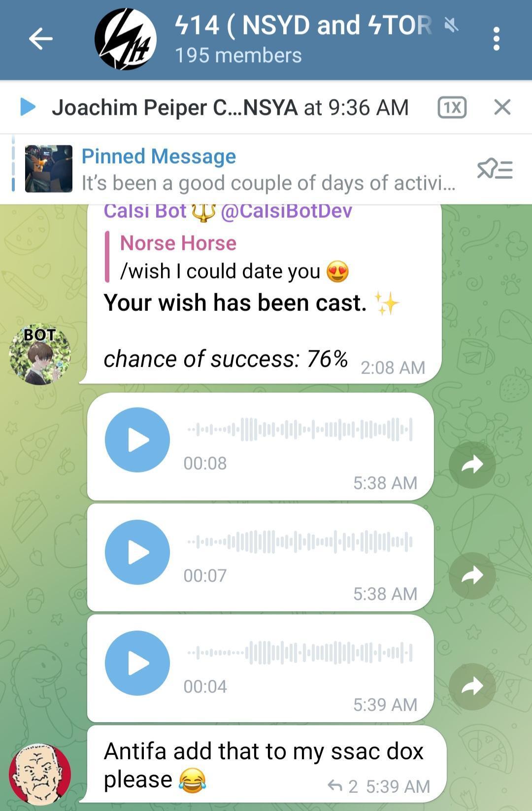This screenshot has width=532, height=811.
Task: Close the audio player bar
Action: tap(502, 107)
